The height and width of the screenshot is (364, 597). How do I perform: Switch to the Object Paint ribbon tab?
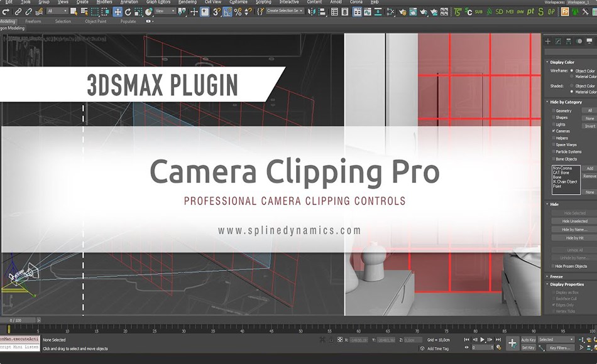[96, 21]
